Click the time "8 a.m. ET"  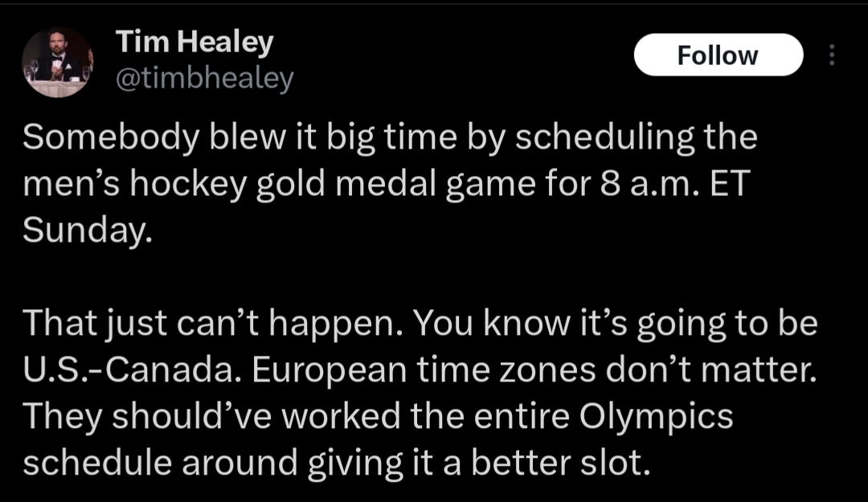pyautogui.click(x=674, y=185)
